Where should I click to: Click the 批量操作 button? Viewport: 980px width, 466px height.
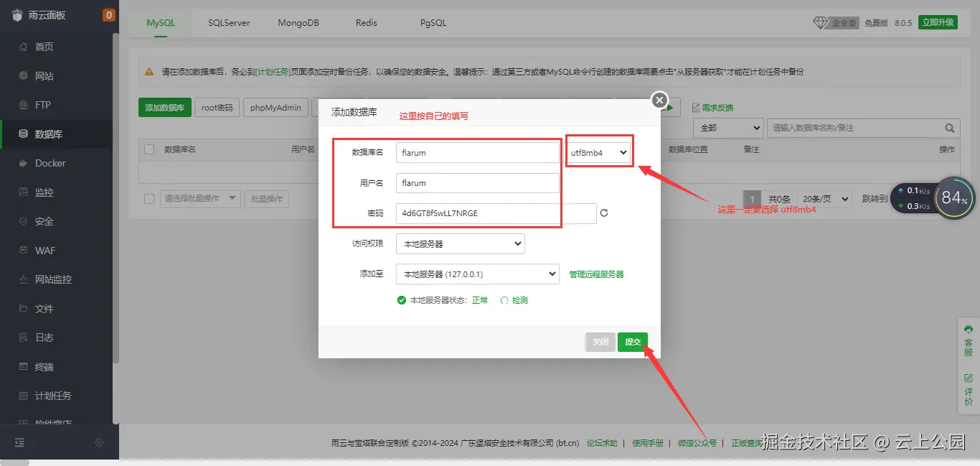click(267, 199)
